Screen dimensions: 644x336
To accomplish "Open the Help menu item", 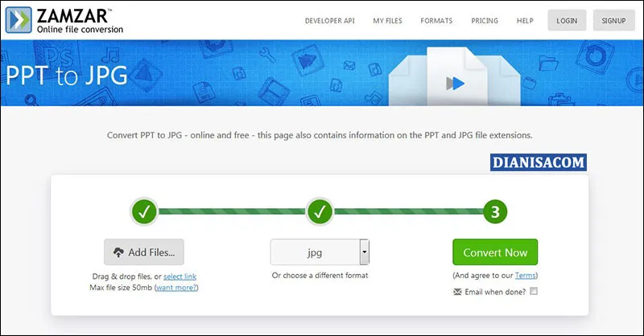I will (x=525, y=21).
